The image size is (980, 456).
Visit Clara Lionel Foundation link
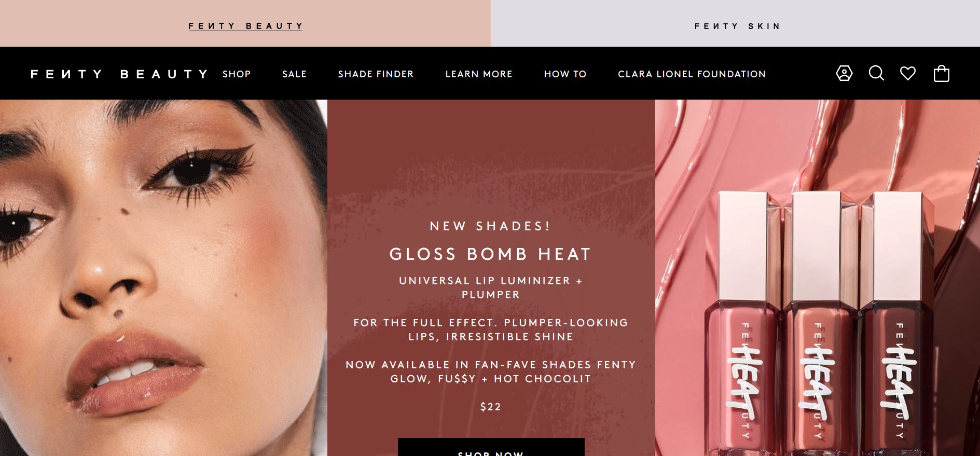(692, 74)
